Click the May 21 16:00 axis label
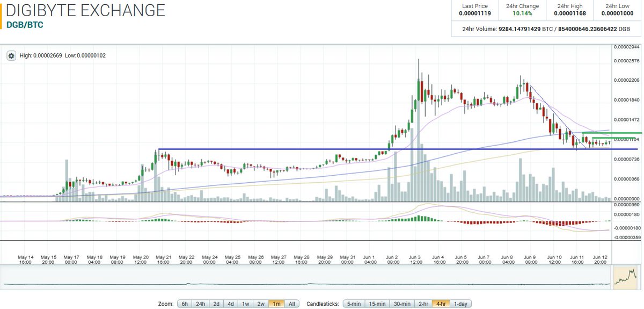The image size is (644, 309). click(x=164, y=259)
